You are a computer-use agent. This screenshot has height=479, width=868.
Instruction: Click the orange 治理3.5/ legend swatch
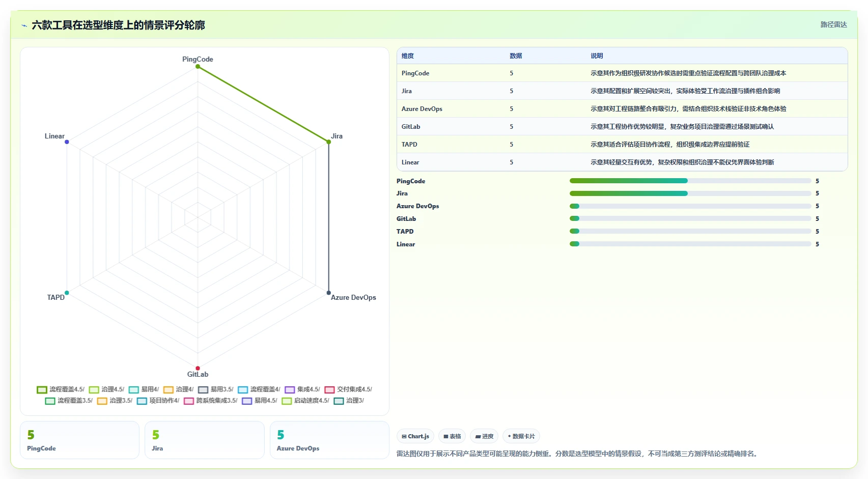point(102,401)
